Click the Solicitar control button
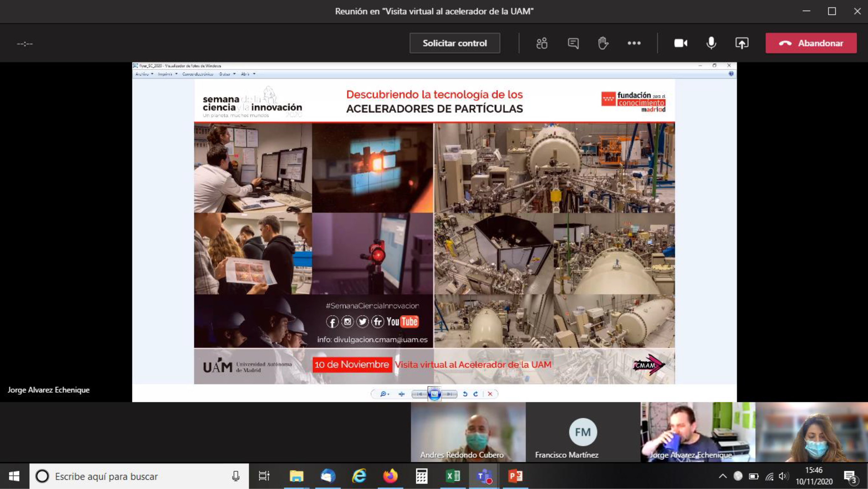Image resolution: width=868 pixels, height=489 pixels. click(x=455, y=43)
